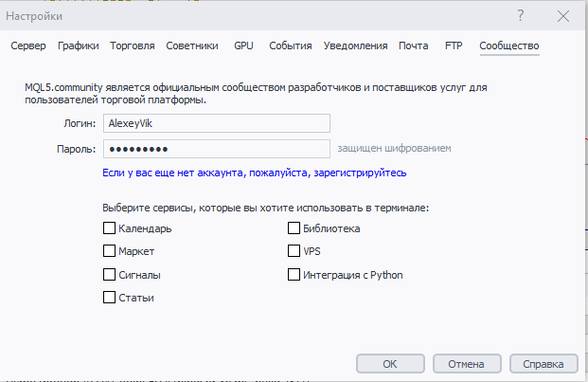This screenshot has width=588, height=382.
Task: Enable Интеграция с Python checkbox
Action: coord(294,275)
